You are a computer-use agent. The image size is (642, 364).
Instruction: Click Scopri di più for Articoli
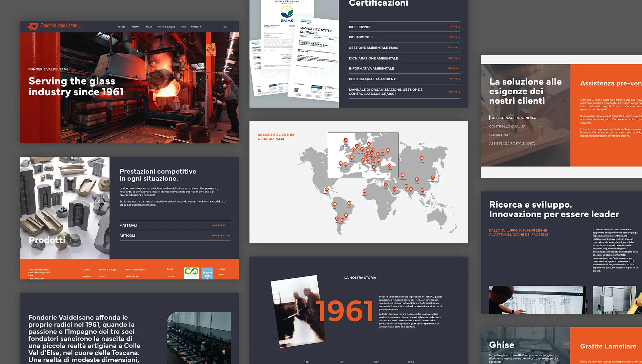pyautogui.click(x=221, y=236)
